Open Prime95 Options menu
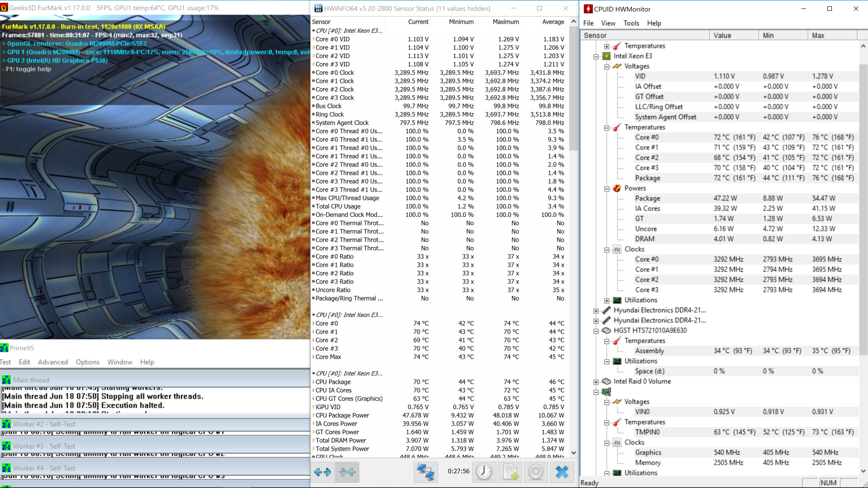The width and height of the screenshot is (868, 488). [87, 362]
